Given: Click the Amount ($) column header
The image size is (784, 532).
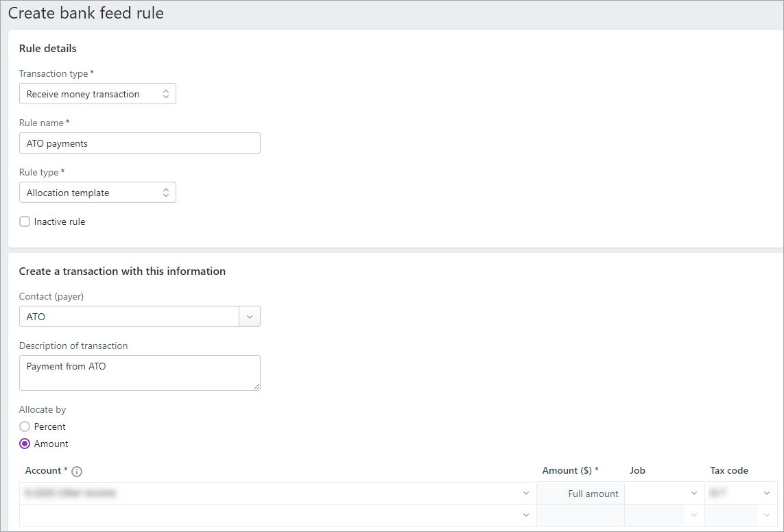Looking at the screenshot, I should pyautogui.click(x=570, y=470).
